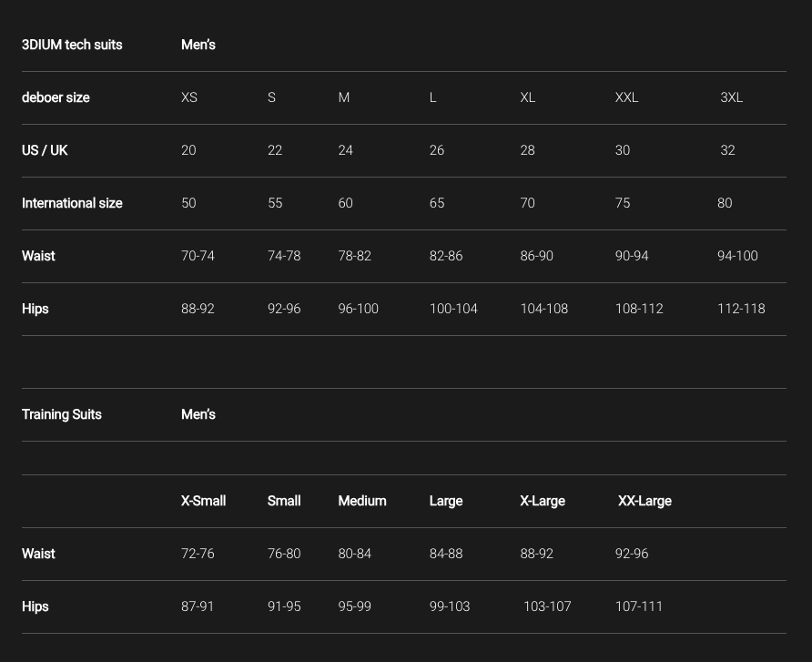This screenshot has width=812, height=662.
Task: Click the XX-Large training size header
Action: click(645, 501)
